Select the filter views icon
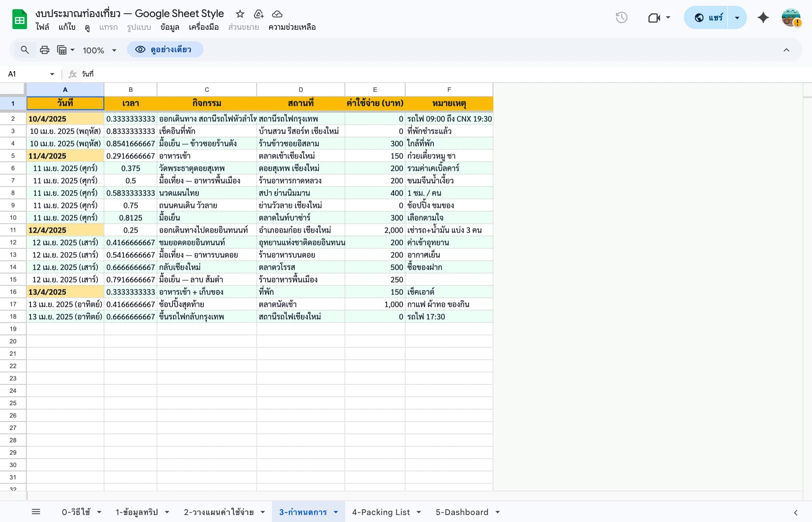This screenshot has width=812, height=522. (x=62, y=49)
